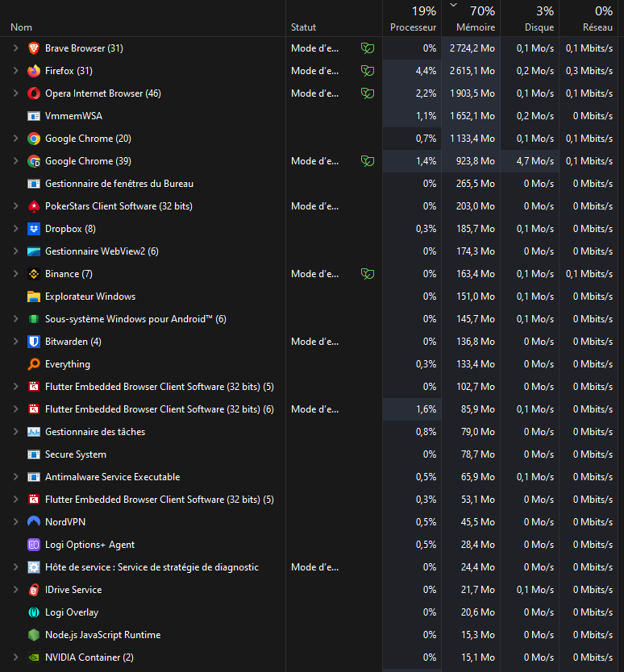The image size is (624, 672).
Task: Click the Bitwarden shield icon
Action: 34,342
